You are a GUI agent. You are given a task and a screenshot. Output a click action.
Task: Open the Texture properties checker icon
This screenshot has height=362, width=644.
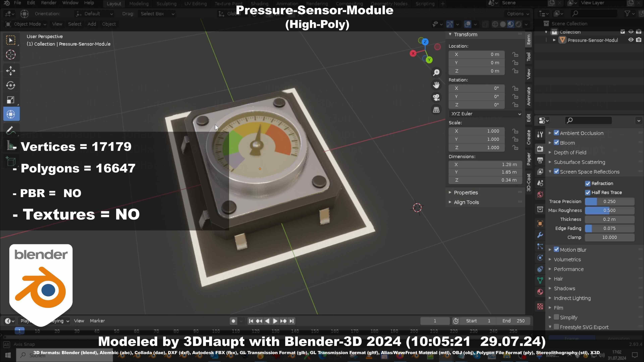click(x=540, y=306)
